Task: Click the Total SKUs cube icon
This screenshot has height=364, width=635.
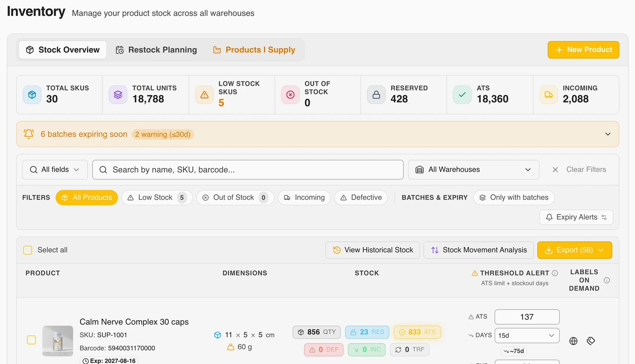Action: [x=32, y=95]
